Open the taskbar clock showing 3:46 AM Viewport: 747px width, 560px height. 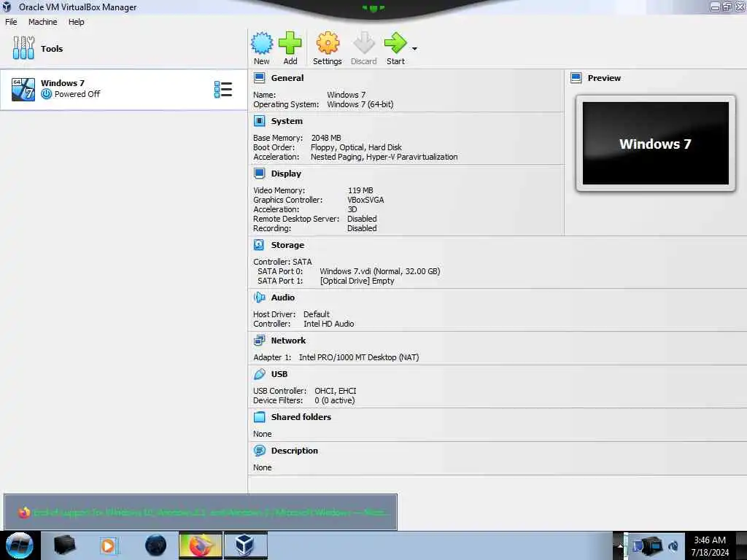[710, 546]
